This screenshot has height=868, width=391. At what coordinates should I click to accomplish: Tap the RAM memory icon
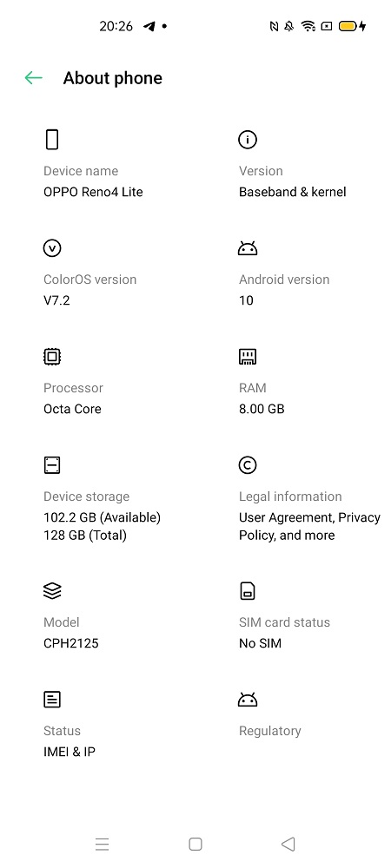[248, 357]
